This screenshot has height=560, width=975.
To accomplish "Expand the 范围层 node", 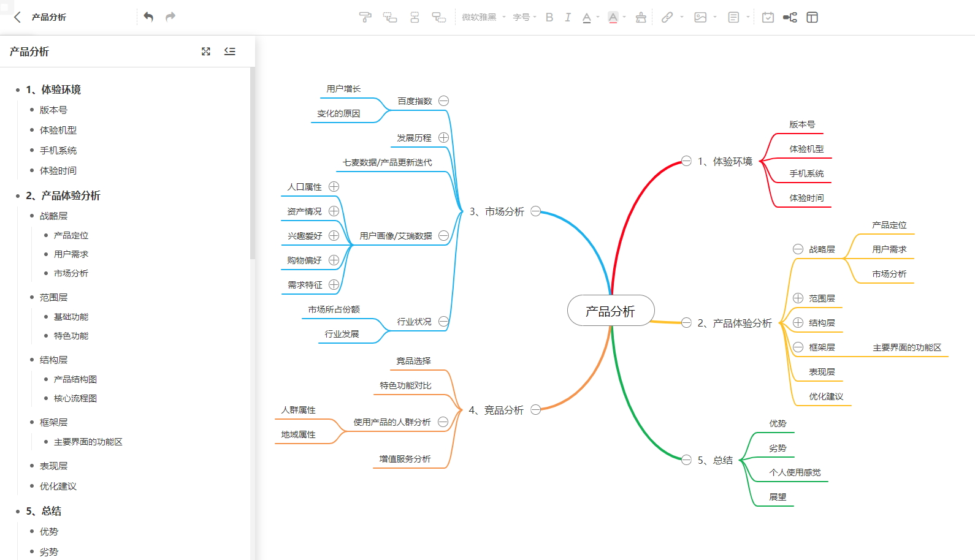I will [798, 298].
